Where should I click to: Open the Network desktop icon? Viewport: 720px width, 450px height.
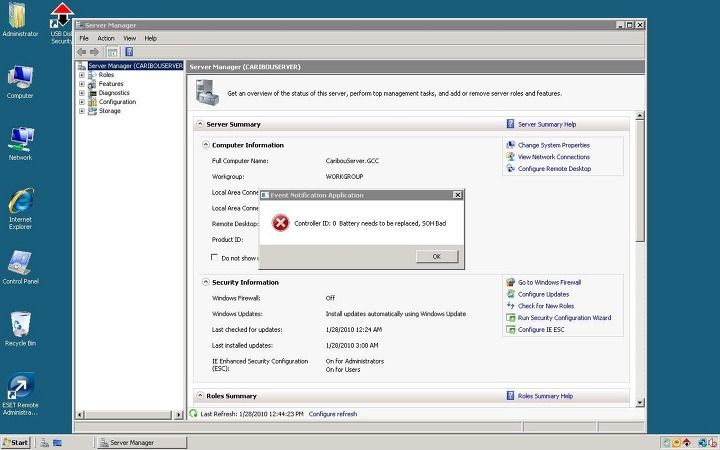pyautogui.click(x=20, y=144)
